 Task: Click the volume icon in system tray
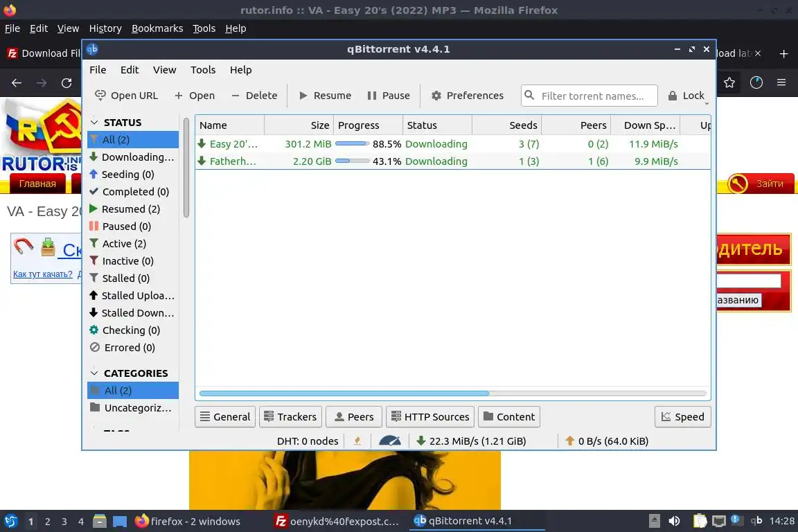[674, 521]
